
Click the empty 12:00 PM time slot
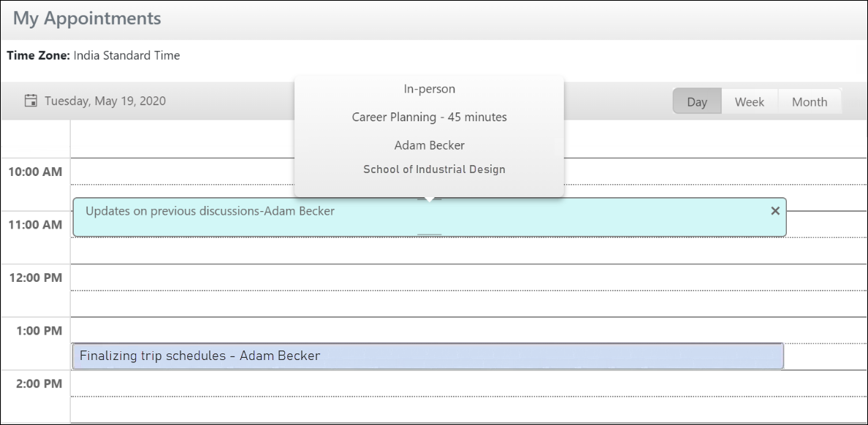[x=468, y=277]
